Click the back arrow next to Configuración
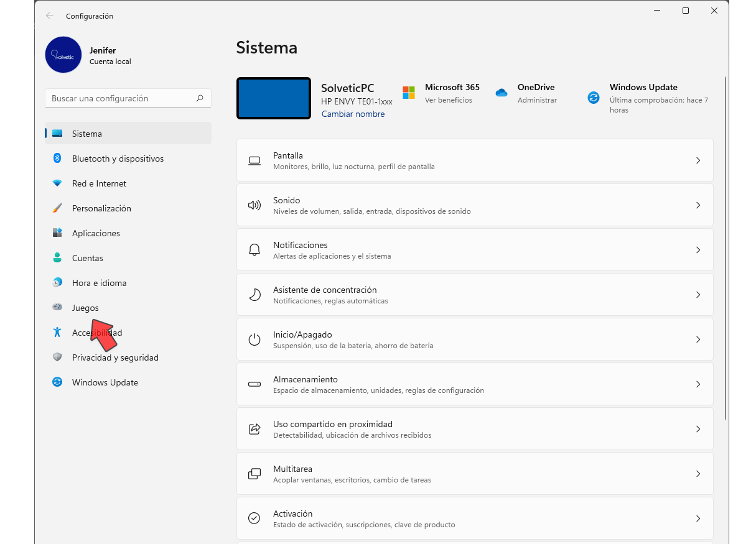756x544 pixels. coord(50,16)
